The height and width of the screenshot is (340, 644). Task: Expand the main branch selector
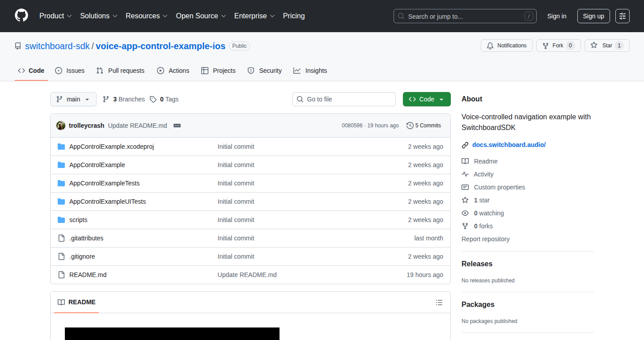click(73, 99)
